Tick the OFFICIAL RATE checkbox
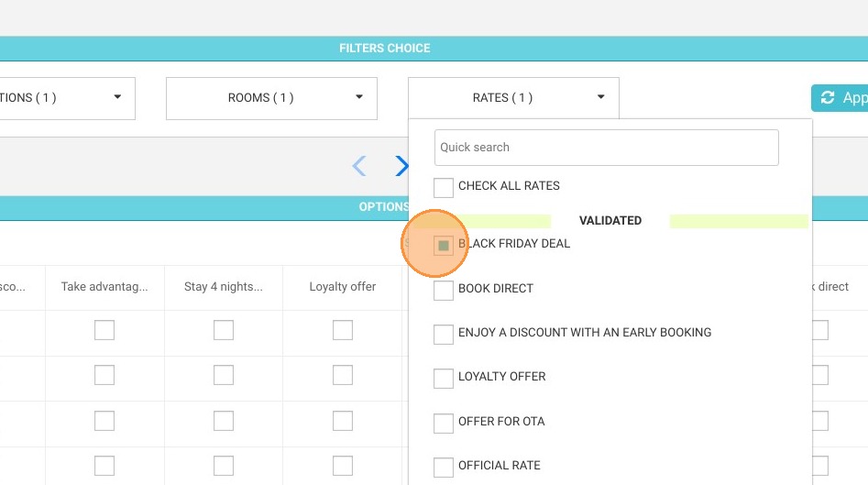The width and height of the screenshot is (868, 485). pos(444,468)
